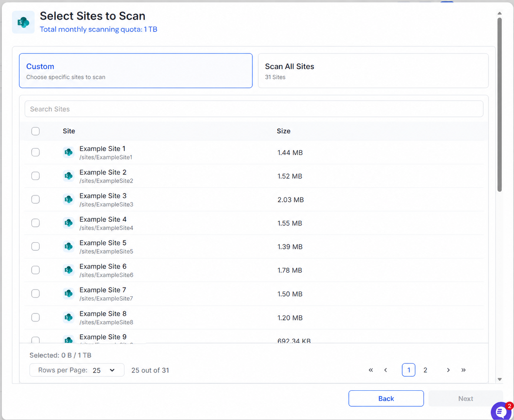The width and height of the screenshot is (514, 420).
Task: Click the SharePoint logo in the dialog header
Action: [x=23, y=22]
